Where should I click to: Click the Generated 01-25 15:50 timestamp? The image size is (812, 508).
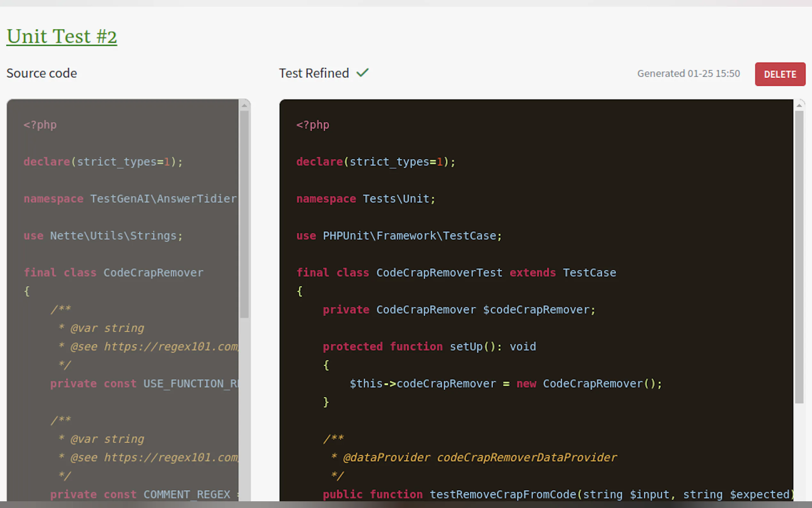689,74
